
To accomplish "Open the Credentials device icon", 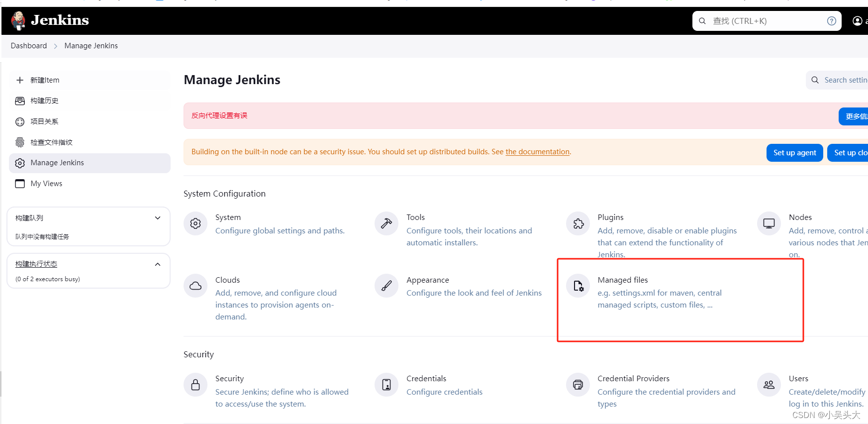I will click(386, 385).
